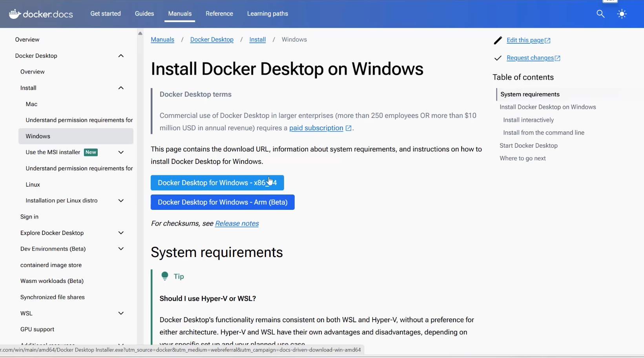The height and width of the screenshot is (358, 644).
Task: Jump to System requirements in table of contents
Action: (x=530, y=94)
